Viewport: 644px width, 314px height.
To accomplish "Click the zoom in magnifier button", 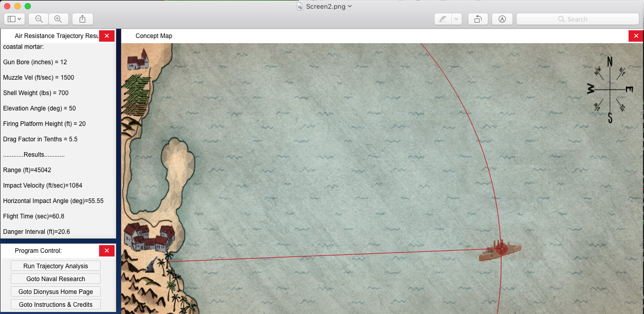I will (x=58, y=19).
